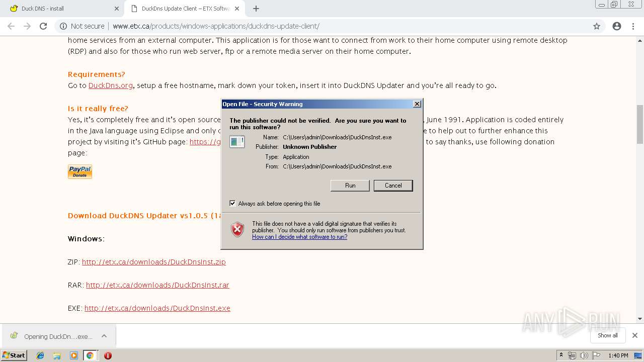Close the DuckDns Update Client tab
This screenshot has height=362, width=644.
pos(237,9)
